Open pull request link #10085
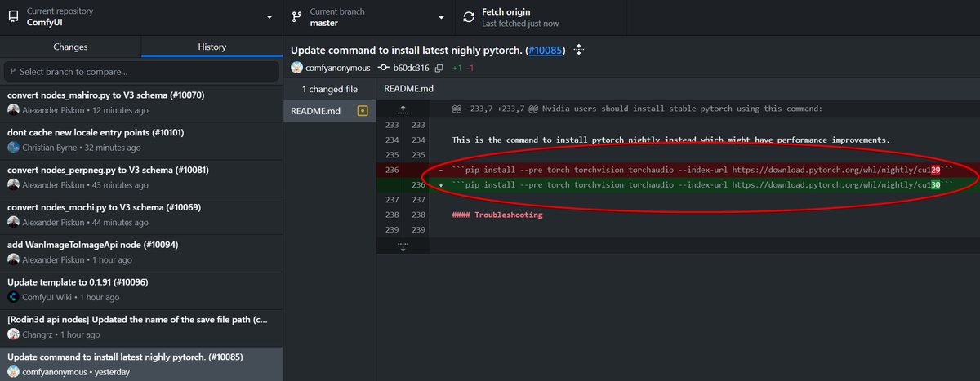Image resolution: width=980 pixels, height=381 pixels. tap(545, 51)
